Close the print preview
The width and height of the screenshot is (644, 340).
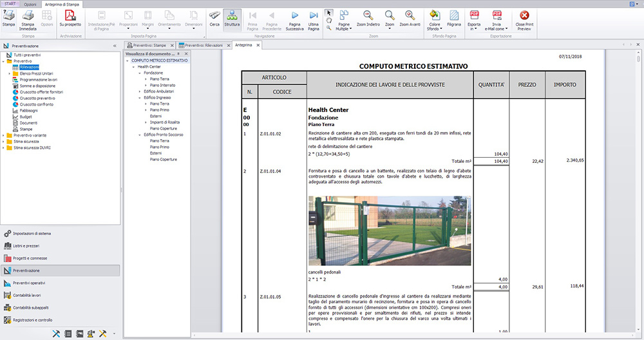[x=524, y=20]
